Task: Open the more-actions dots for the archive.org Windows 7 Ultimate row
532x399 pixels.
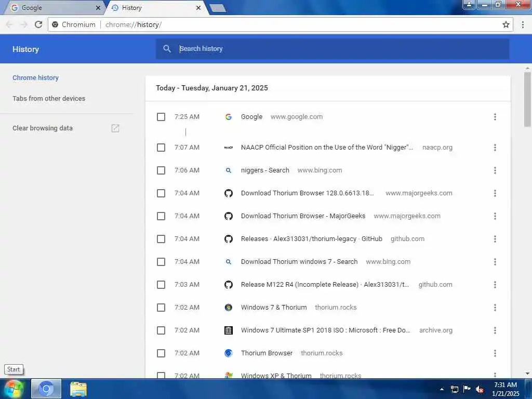Action: (x=495, y=330)
